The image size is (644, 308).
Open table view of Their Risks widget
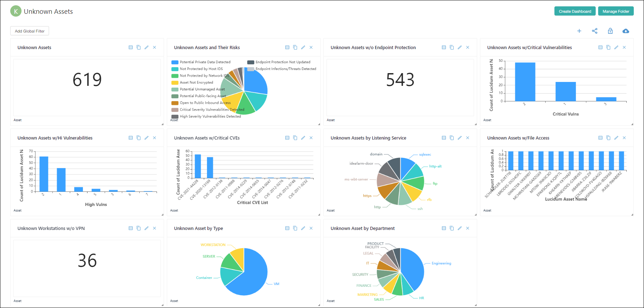pos(287,47)
